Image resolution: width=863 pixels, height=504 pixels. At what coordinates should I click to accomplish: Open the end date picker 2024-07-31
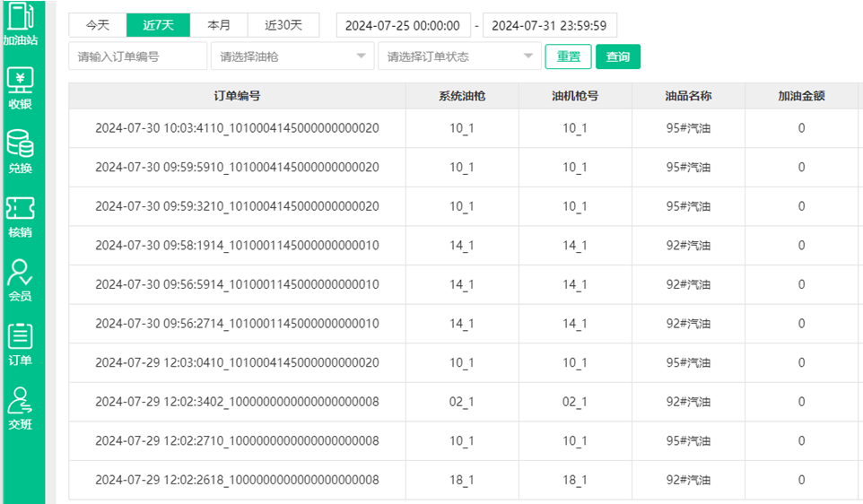[x=549, y=25]
